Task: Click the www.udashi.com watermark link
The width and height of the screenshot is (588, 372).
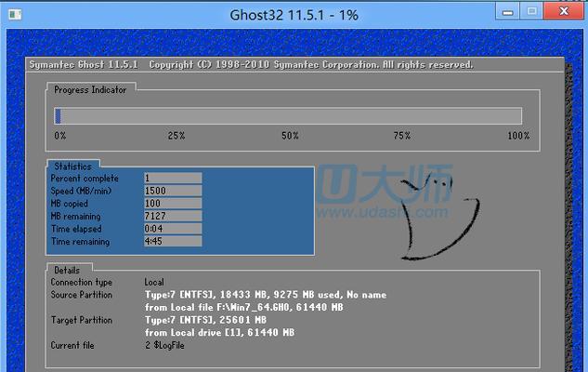Action: point(383,212)
